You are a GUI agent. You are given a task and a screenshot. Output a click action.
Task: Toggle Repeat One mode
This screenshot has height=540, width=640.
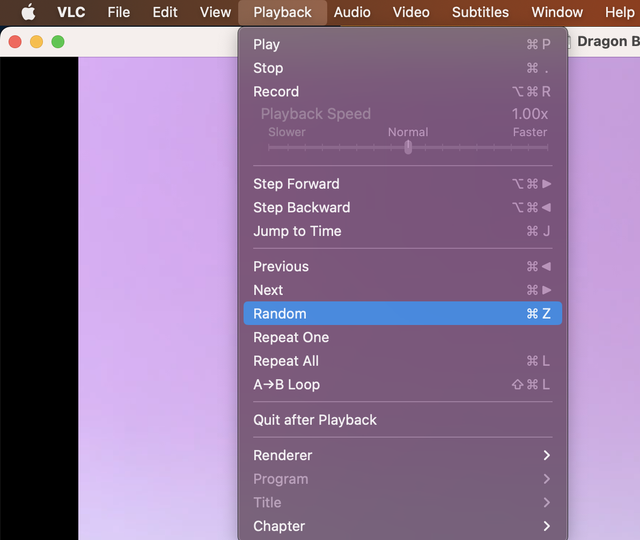coord(402,337)
